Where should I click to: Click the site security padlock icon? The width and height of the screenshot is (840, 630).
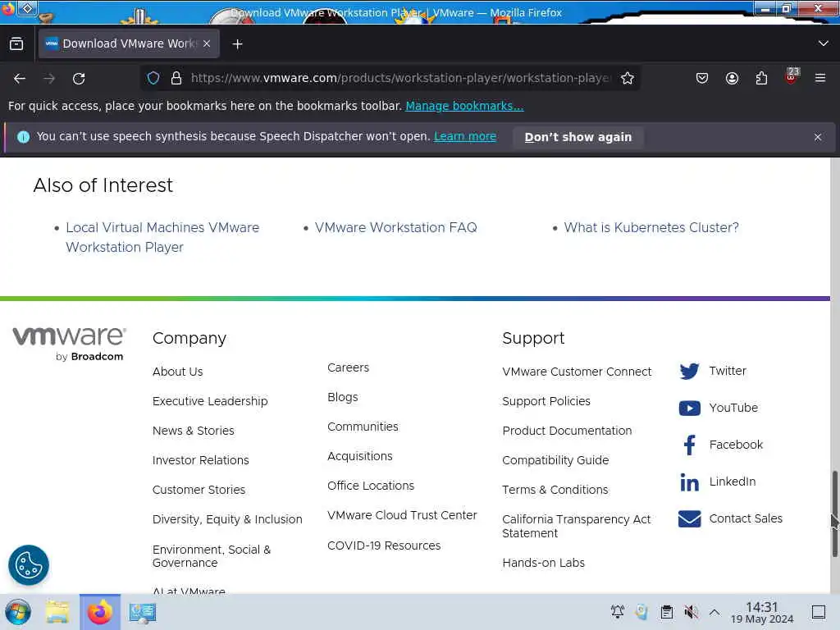(176, 78)
